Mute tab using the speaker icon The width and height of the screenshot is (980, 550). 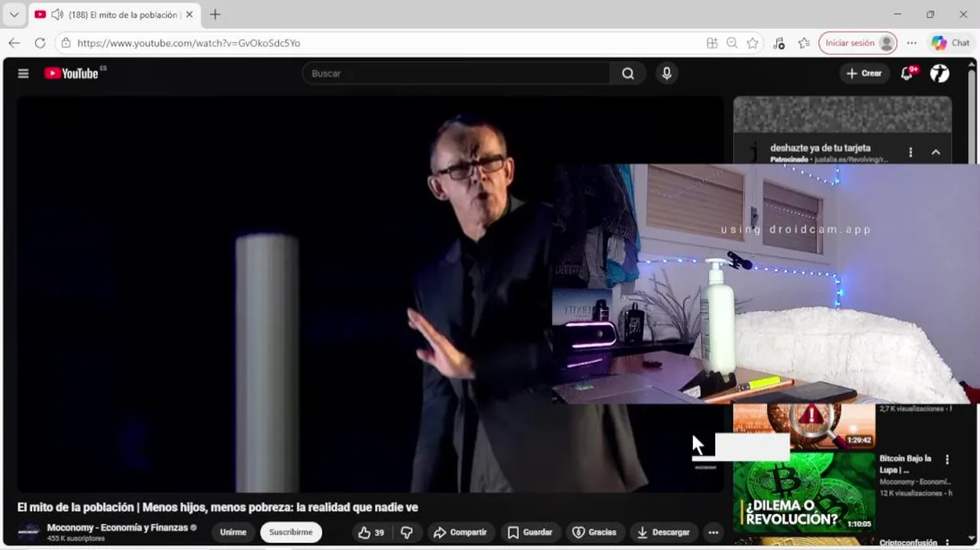(57, 15)
